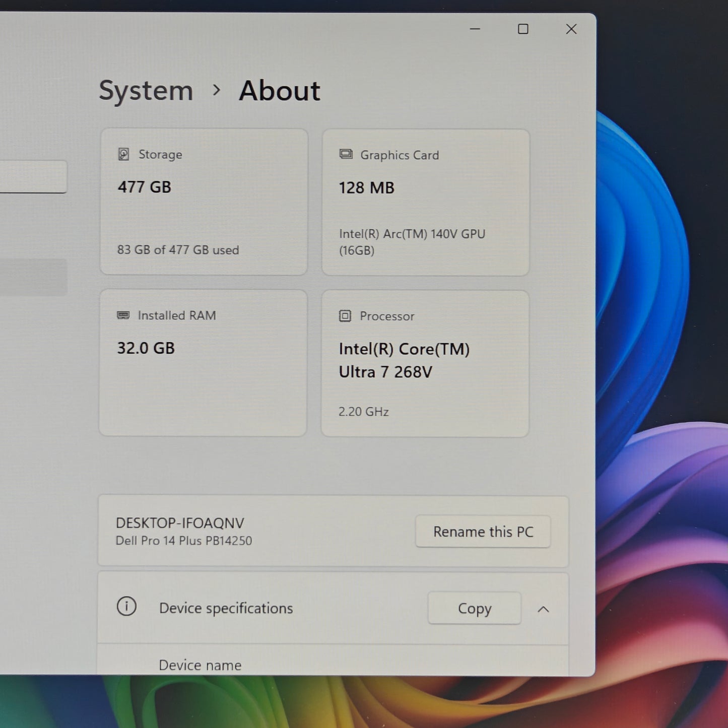
Task: Click the 2.20 GHz processor speed
Action: [x=363, y=412]
